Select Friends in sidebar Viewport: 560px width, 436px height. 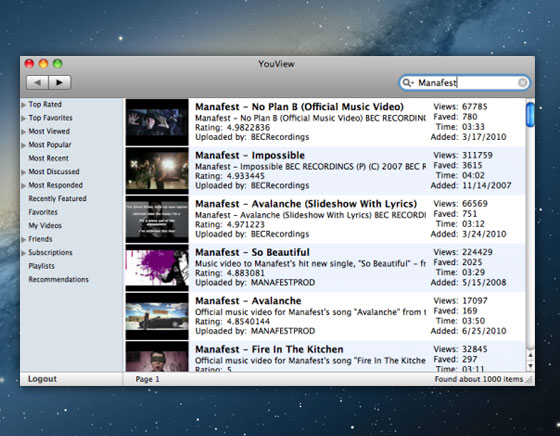click(x=40, y=239)
